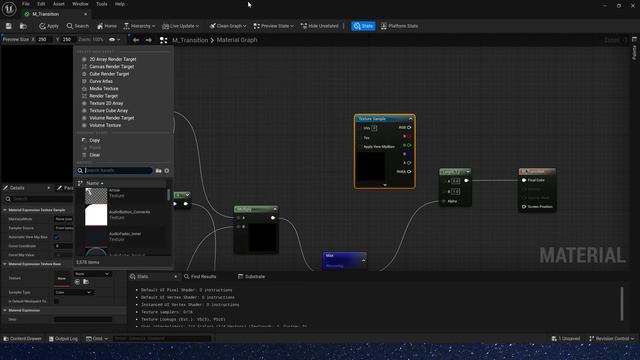
Task: Open the asset picker settings gear
Action: click(167, 171)
